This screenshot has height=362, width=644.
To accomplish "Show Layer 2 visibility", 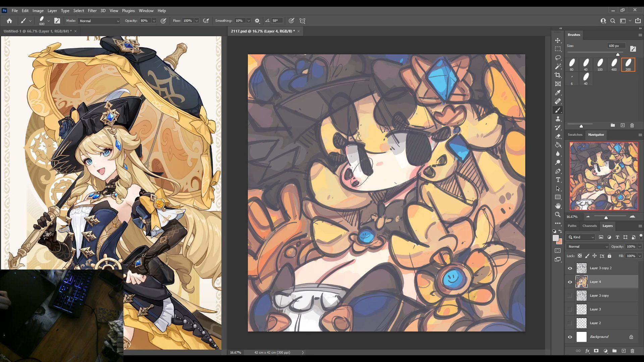I will point(570,323).
